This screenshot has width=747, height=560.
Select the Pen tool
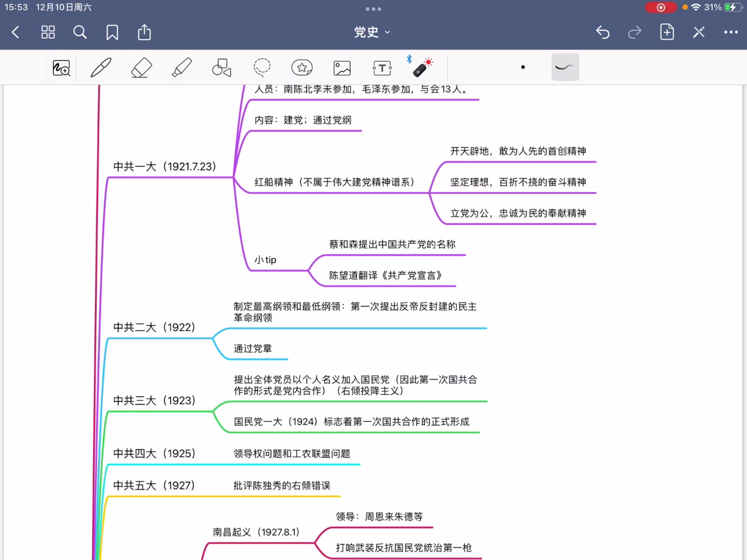click(x=101, y=68)
